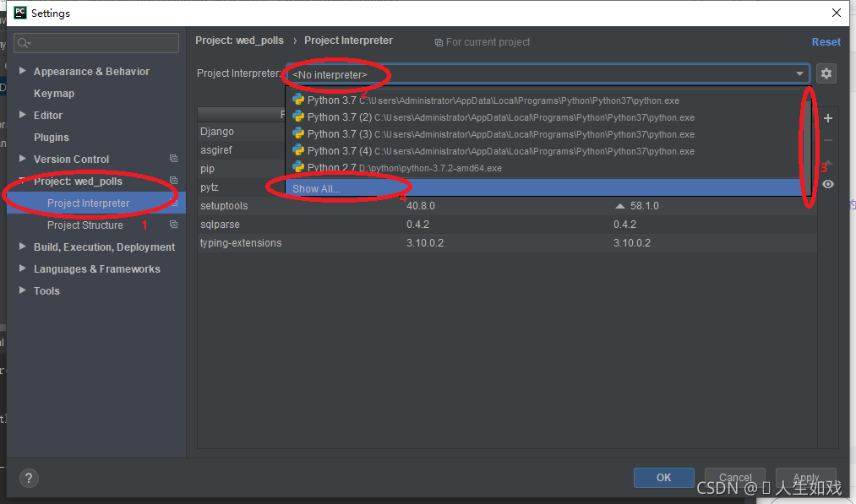The image size is (856, 504).
Task: Select the sqlparse package row
Action: [507, 225]
